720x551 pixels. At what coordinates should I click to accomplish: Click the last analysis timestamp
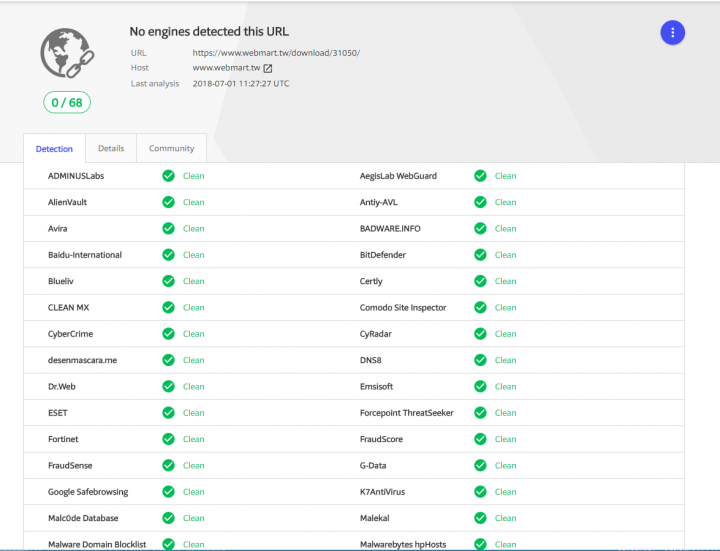click(241, 84)
